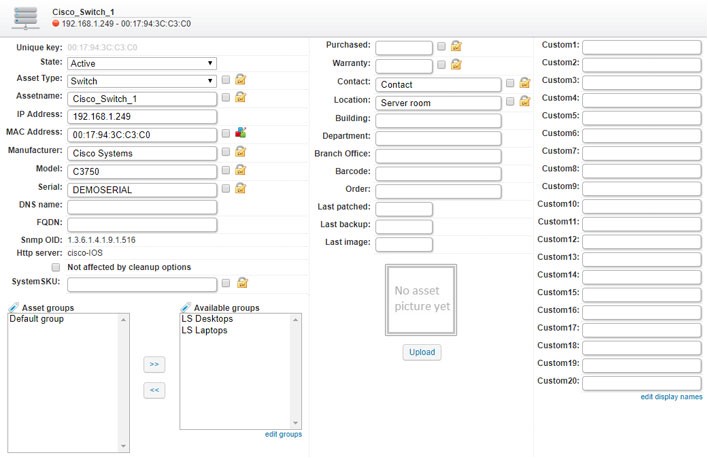Select Default group in Asset groups list
The image size is (708, 458).
[37, 319]
